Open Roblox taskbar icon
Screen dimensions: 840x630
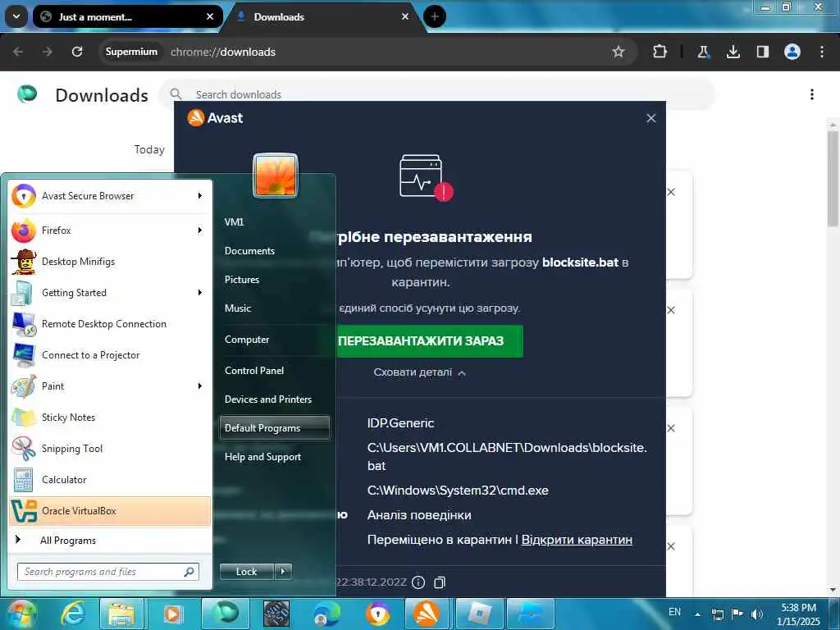click(x=478, y=614)
